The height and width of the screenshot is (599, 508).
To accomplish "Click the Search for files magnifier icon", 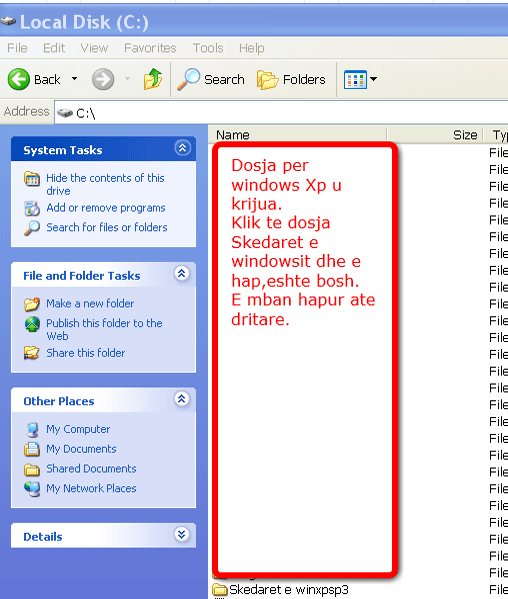I will [x=32, y=228].
